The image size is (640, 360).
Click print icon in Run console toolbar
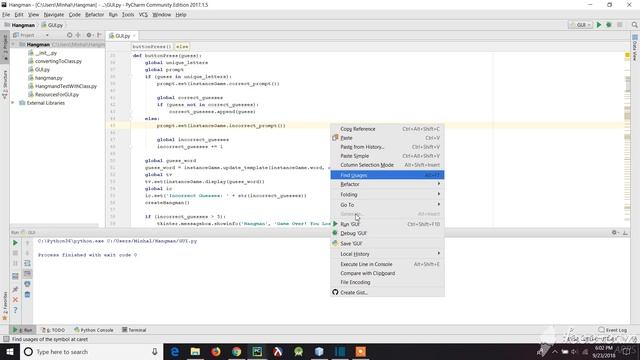(x=27, y=284)
